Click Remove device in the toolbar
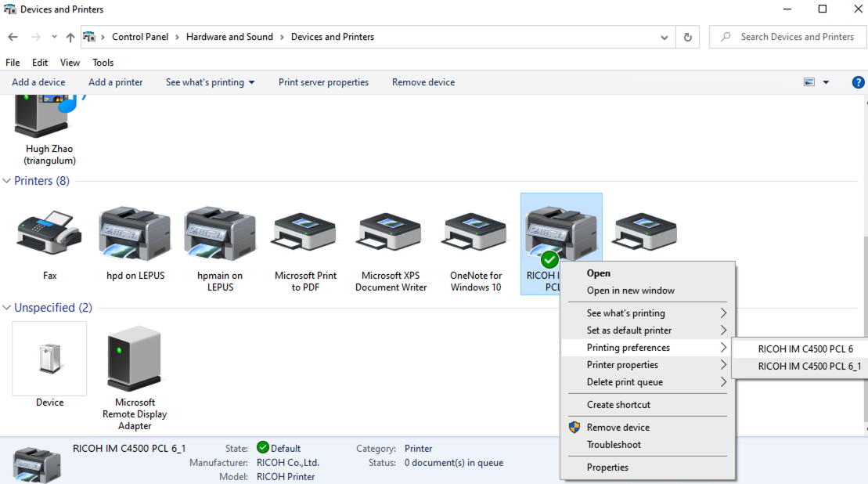 click(423, 82)
